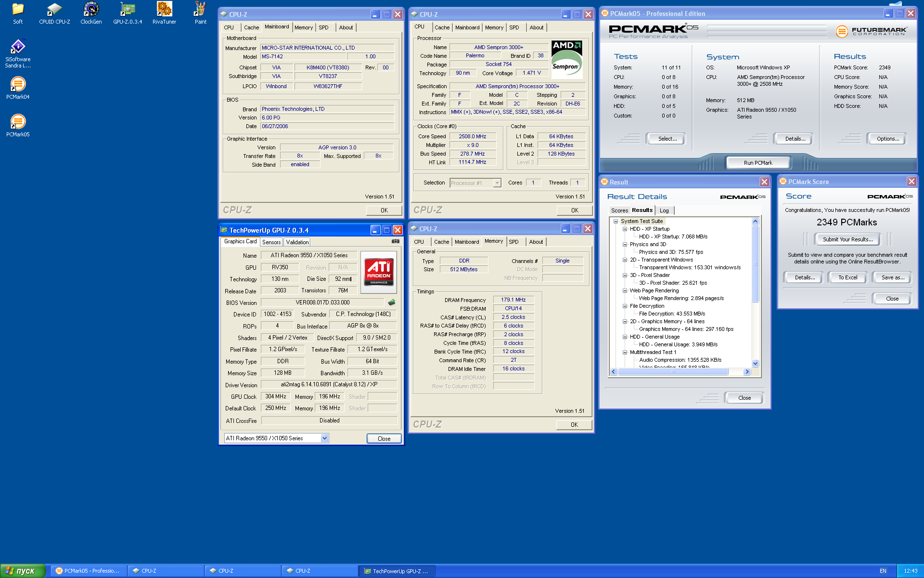Click the ATI Radeon logo in GPU-Z
Screen dimensions: 924x578
click(379, 272)
